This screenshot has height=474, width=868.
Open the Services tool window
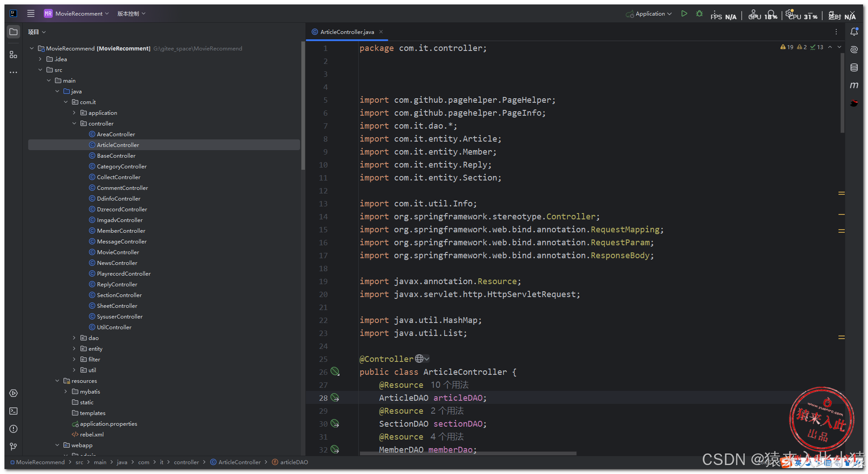[x=13, y=393]
